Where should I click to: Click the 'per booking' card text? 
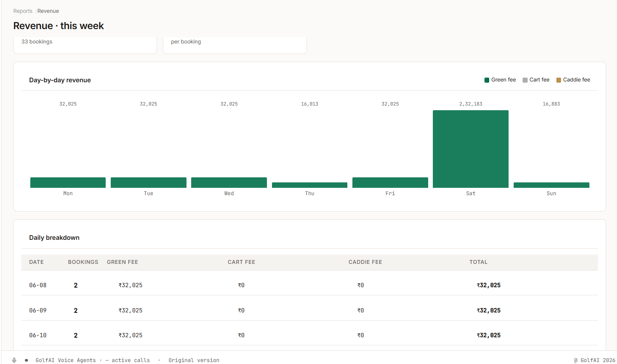coord(186,42)
